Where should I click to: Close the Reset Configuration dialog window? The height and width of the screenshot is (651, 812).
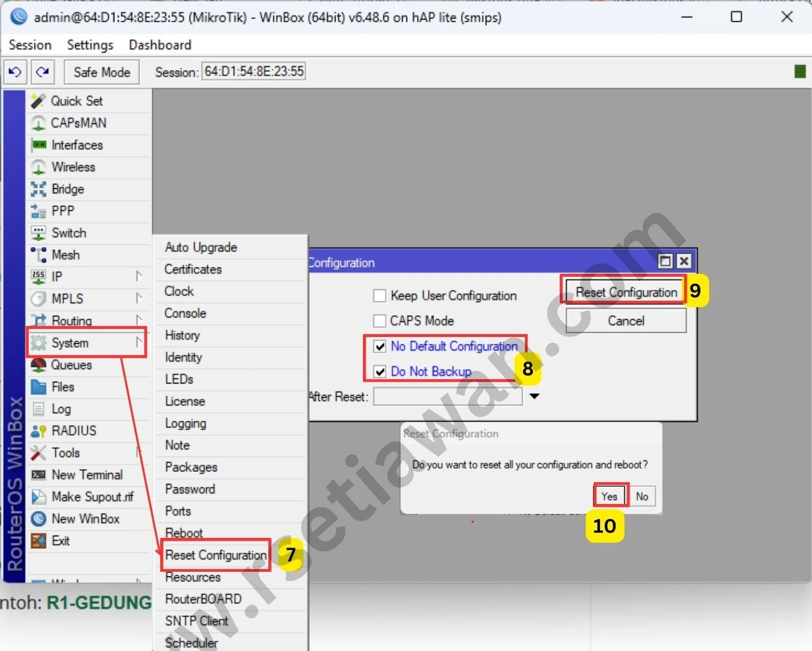pos(684,262)
